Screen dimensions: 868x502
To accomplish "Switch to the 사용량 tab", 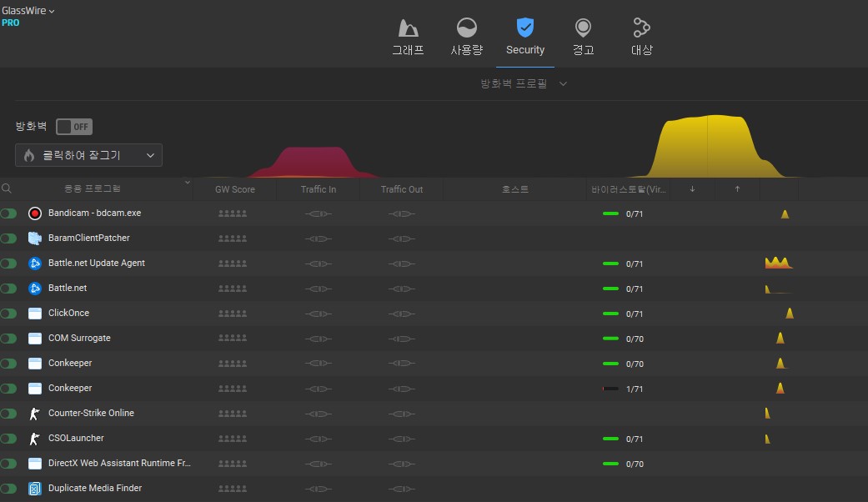I will [467, 37].
